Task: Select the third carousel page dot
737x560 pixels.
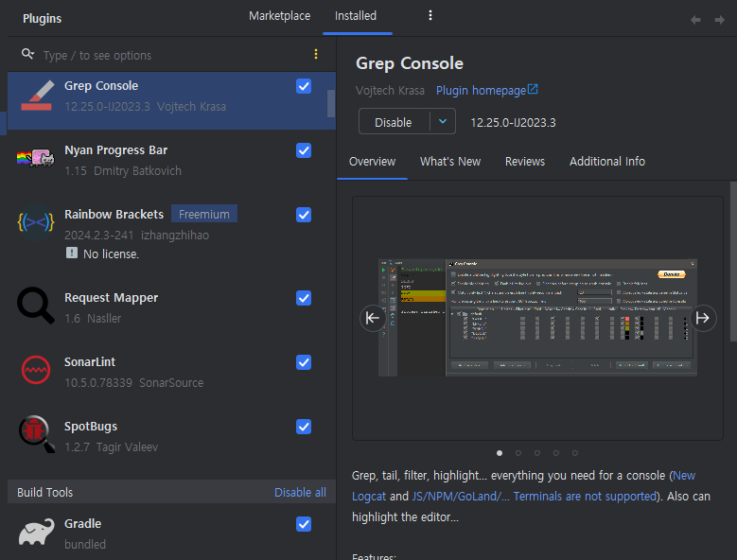Action: click(537, 453)
